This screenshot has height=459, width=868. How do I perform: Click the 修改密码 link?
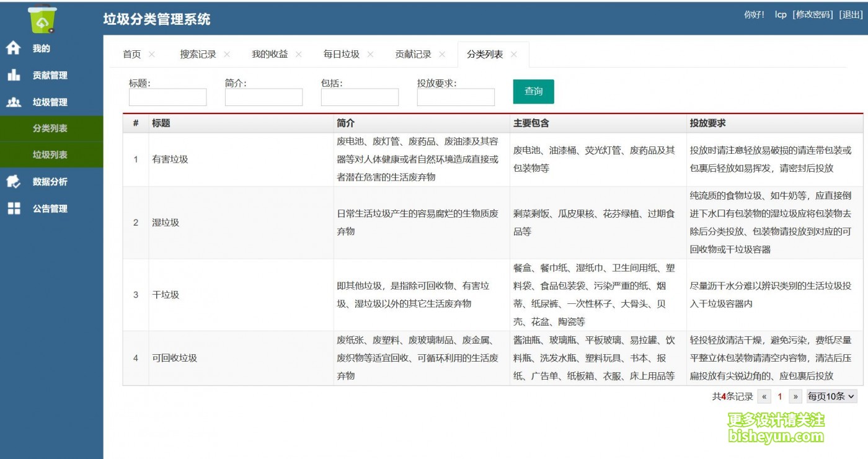pyautogui.click(x=813, y=14)
